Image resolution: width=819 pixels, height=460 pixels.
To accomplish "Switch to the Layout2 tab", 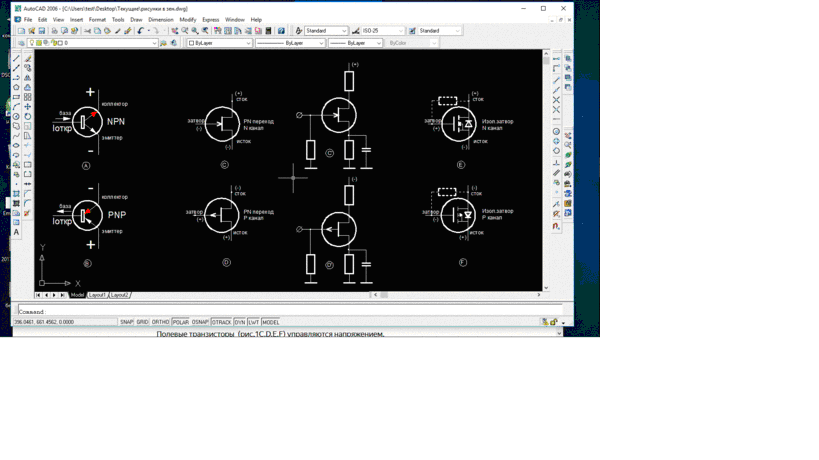I will [120, 295].
